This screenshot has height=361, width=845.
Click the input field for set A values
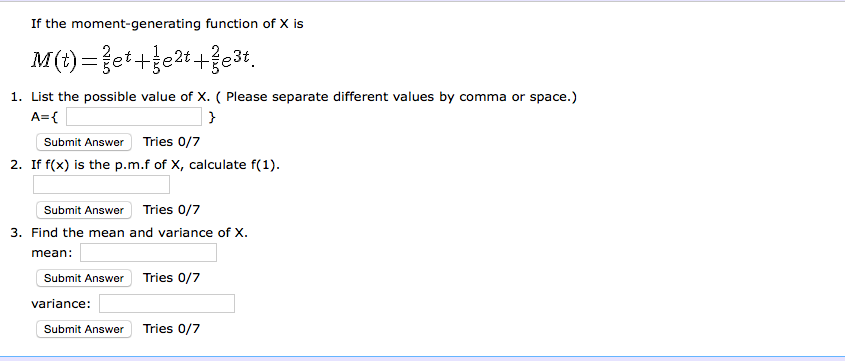pyautogui.click(x=134, y=116)
